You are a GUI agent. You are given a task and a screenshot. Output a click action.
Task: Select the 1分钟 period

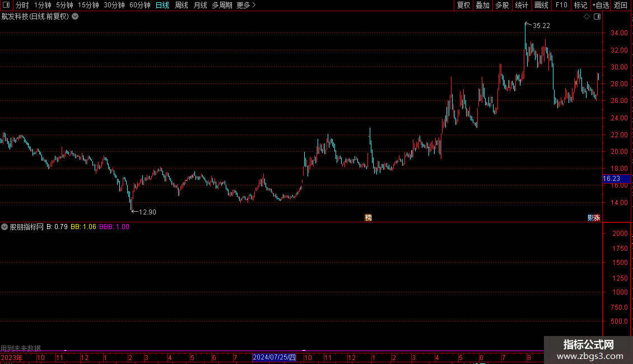(43, 5)
